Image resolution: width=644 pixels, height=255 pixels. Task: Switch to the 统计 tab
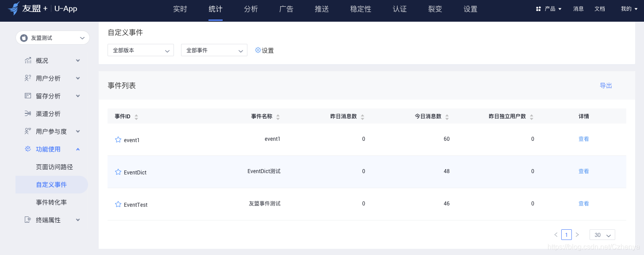(x=216, y=9)
